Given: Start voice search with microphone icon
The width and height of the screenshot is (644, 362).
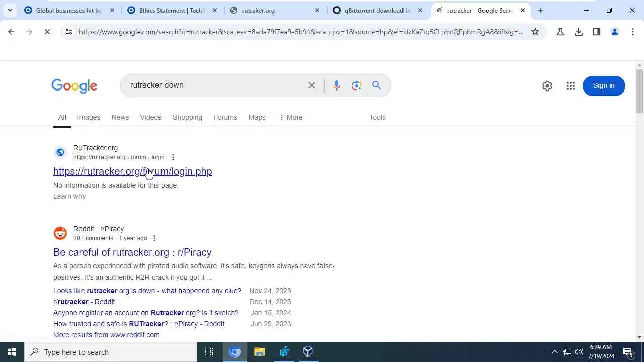Looking at the screenshot, I should point(337,85).
